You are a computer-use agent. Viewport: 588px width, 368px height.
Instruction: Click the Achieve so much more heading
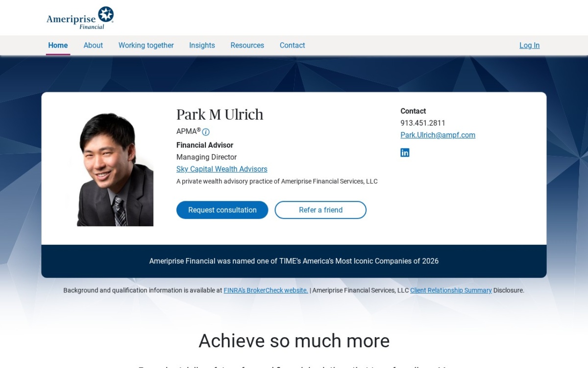pyautogui.click(x=294, y=341)
